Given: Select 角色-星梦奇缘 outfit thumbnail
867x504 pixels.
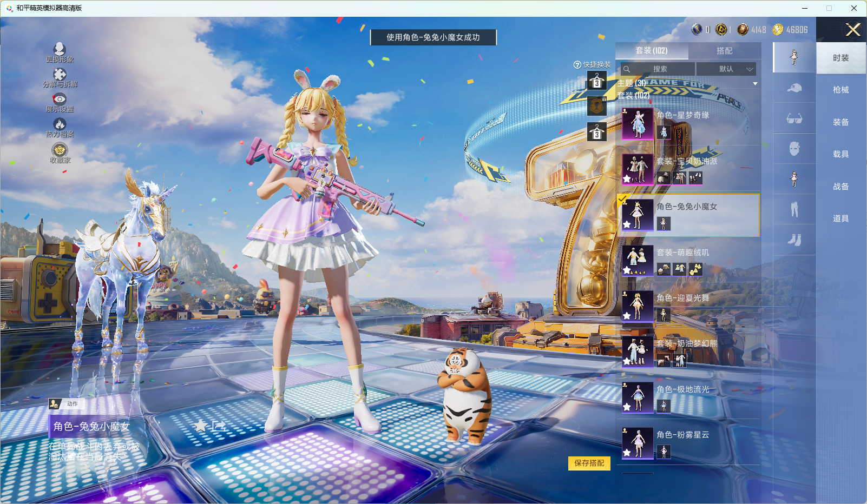Looking at the screenshot, I should coord(638,123).
